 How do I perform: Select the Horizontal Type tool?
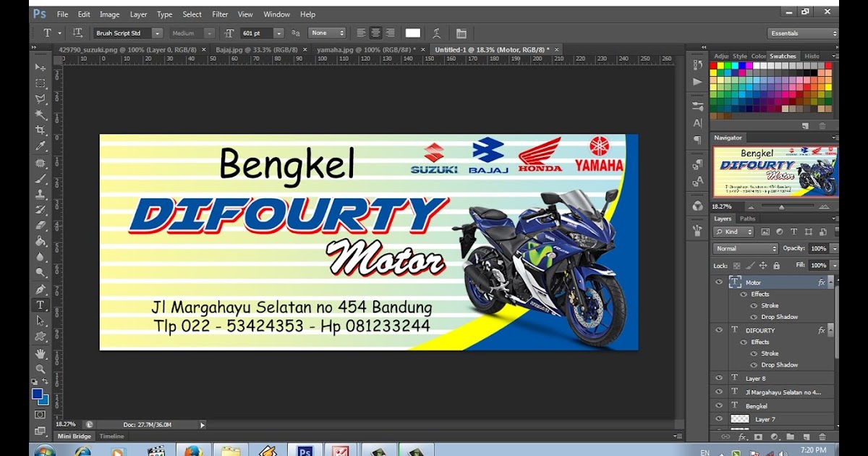point(41,305)
